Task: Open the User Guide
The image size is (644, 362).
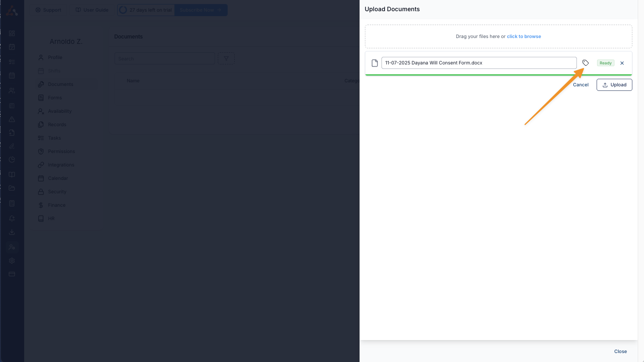Action: (92, 10)
